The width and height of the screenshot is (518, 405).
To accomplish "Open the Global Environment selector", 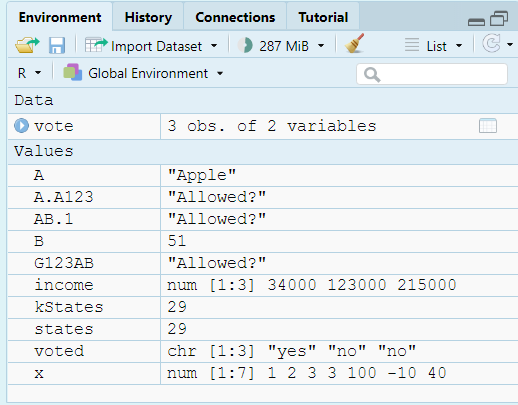I will tap(143, 73).
